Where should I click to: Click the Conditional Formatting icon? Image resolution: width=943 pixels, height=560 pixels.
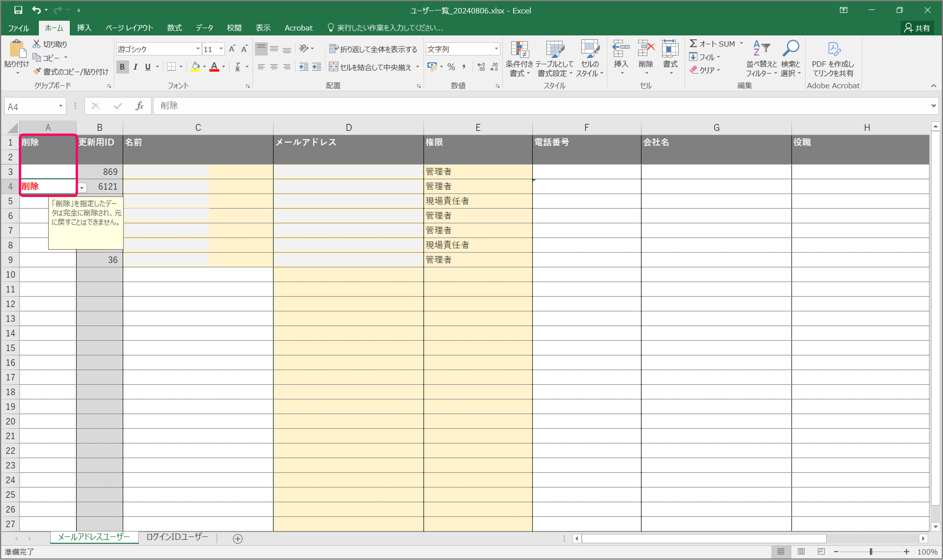(519, 50)
